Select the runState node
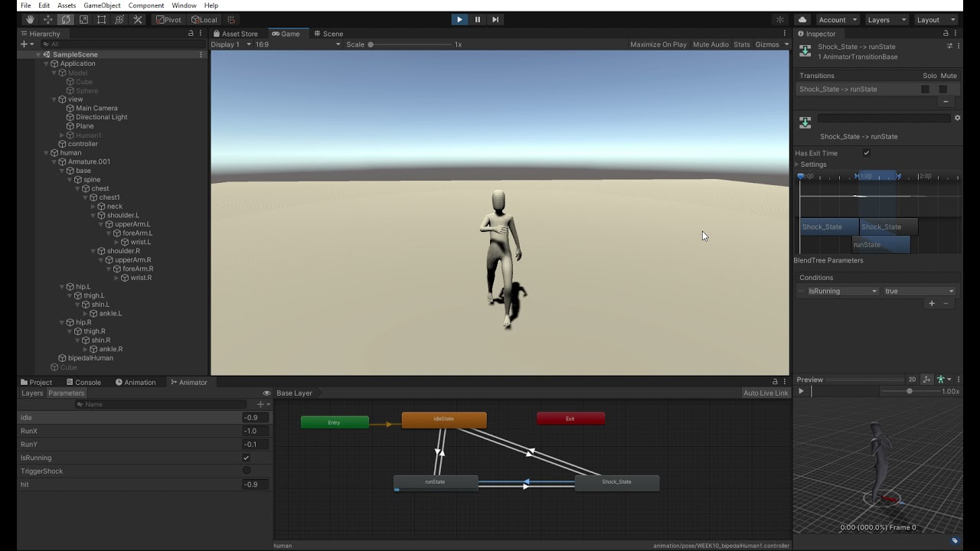 (x=436, y=483)
